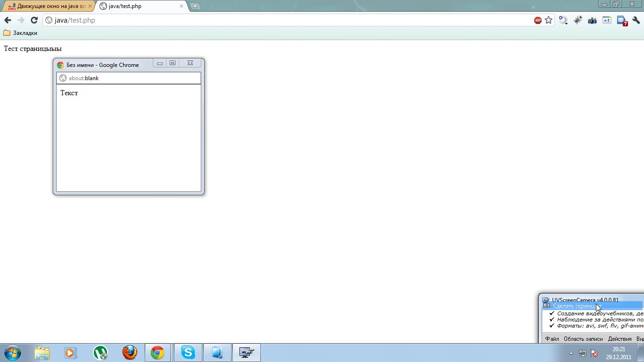Click the globe icon beside about:blank
Viewport: 644px width, 362px height.
[x=63, y=78]
